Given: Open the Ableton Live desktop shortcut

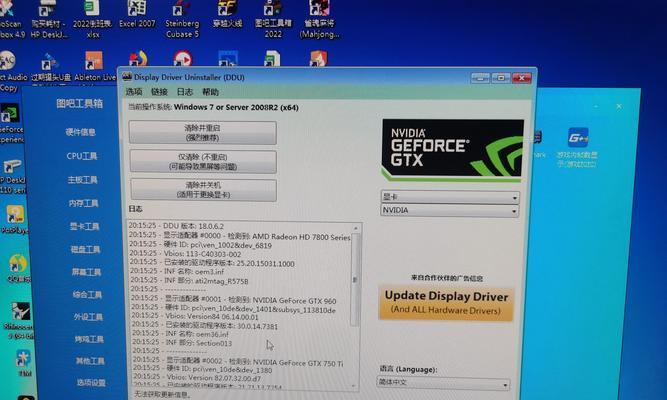Looking at the screenshot, I should pyautogui.click(x=94, y=66).
